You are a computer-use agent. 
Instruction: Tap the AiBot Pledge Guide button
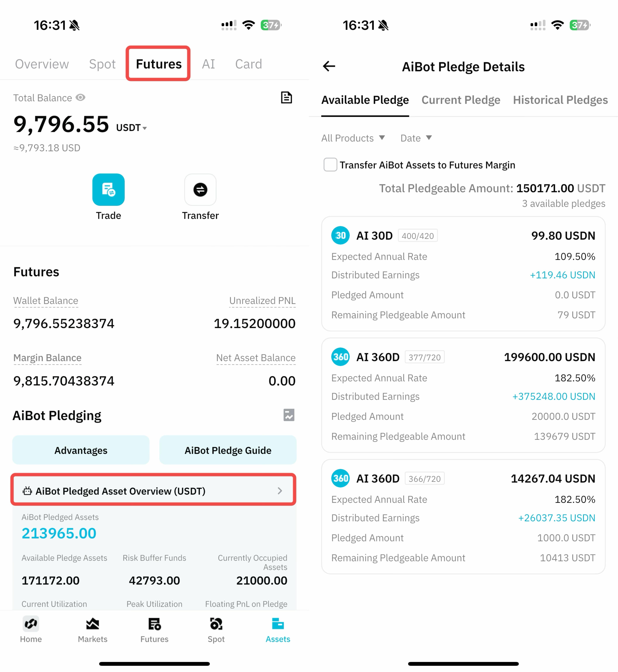[228, 450]
